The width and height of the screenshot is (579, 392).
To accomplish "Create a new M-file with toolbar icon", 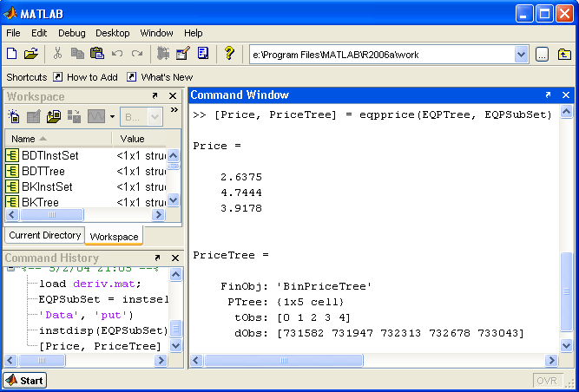I will pyautogui.click(x=12, y=54).
